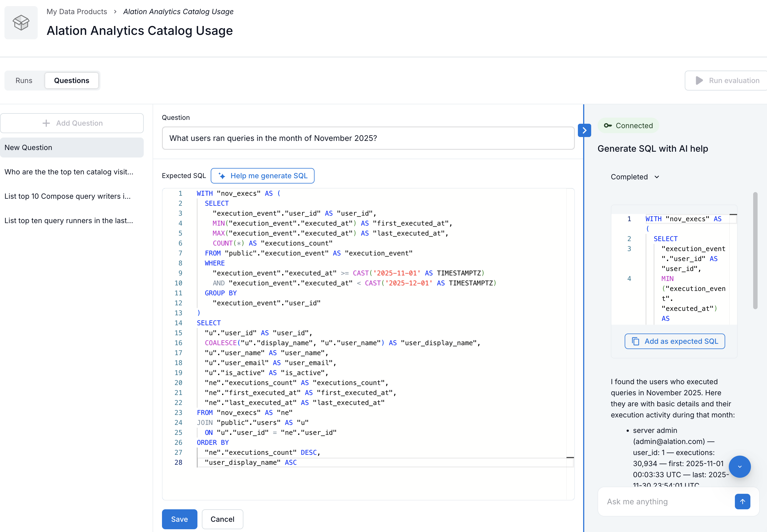Screen dimensions: 767x532
Task: Select the Questions tab
Action: click(x=71, y=80)
